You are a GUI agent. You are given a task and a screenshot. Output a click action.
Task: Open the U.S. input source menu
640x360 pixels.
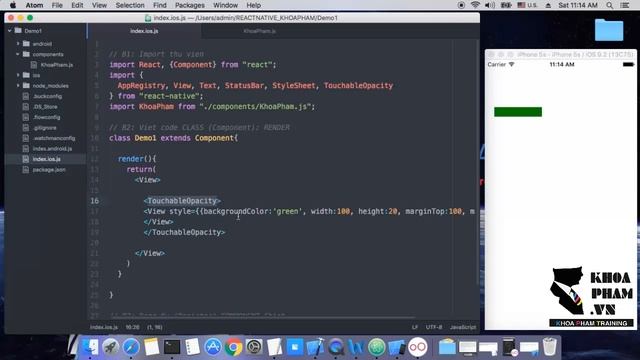tap(528, 5)
